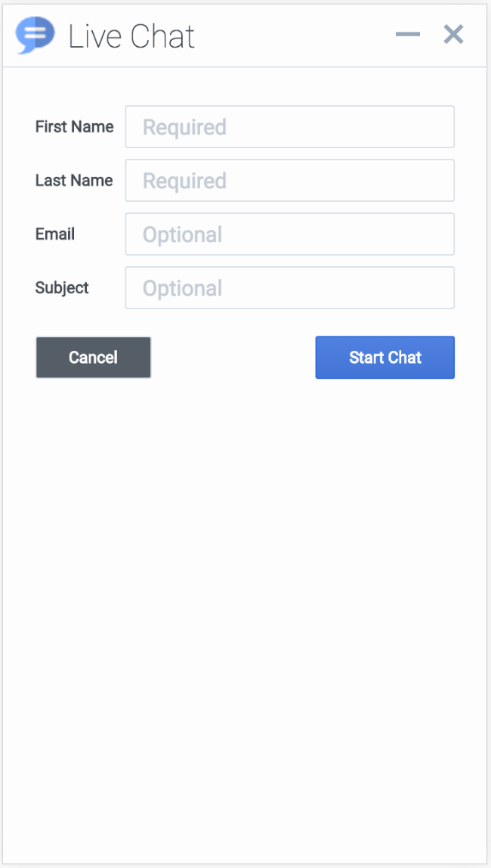This screenshot has height=868, width=491.
Task: Start the chat session
Action: [x=384, y=358]
